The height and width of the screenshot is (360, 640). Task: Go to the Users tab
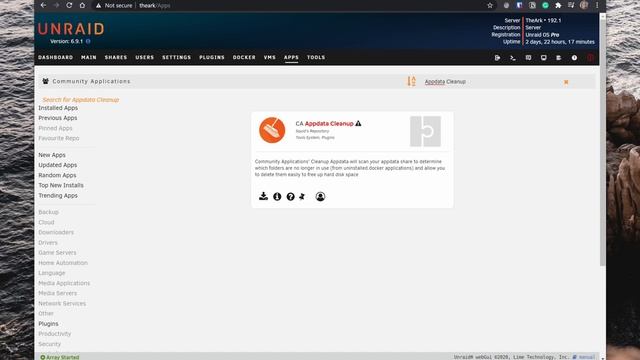pyautogui.click(x=144, y=58)
